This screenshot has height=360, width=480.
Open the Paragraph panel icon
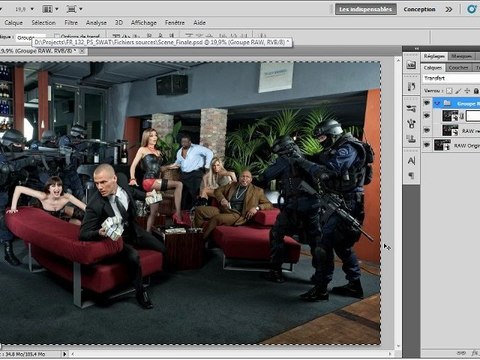[x=411, y=175]
